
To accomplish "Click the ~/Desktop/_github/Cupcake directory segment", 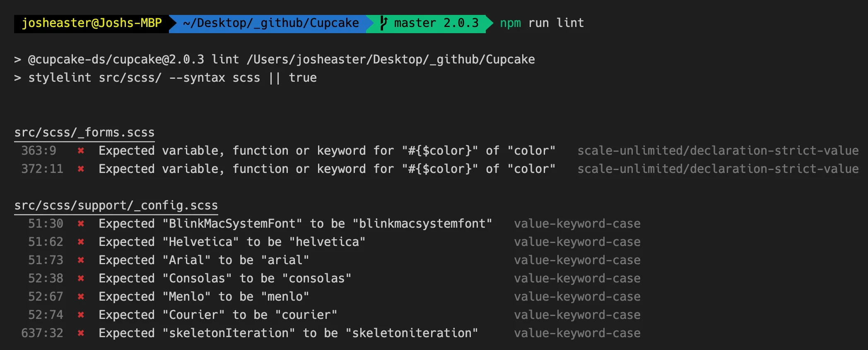I will pyautogui.click(x=271, y=23).
